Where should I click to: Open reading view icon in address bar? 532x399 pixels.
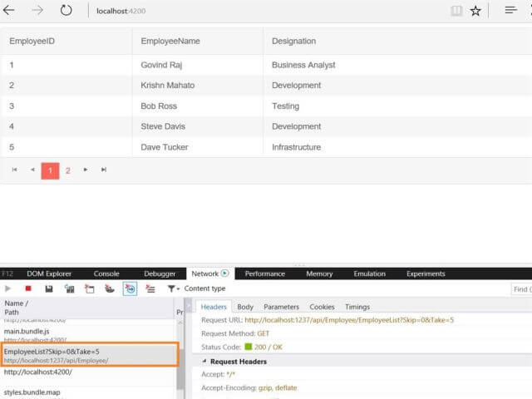point(456,11)
